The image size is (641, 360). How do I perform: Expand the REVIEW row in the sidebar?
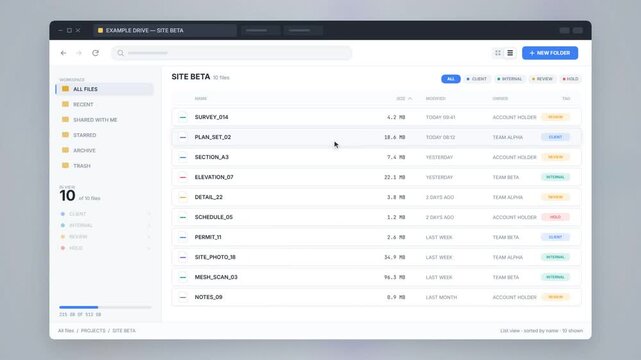tap(105, 237)
